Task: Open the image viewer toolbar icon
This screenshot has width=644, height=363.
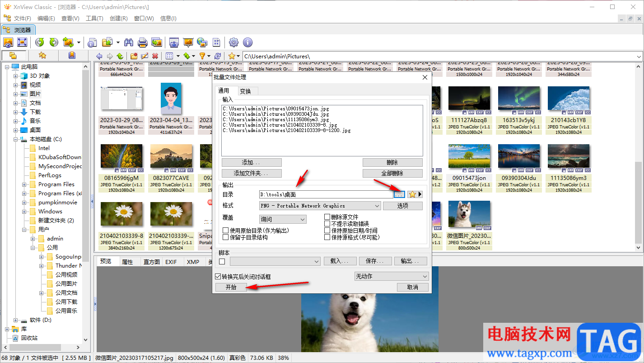Action: 8,42
